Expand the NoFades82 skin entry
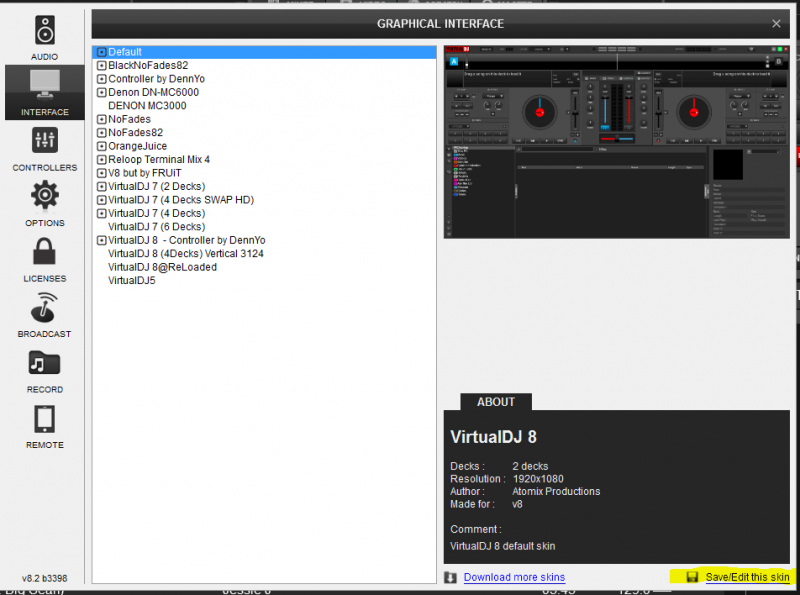This screenshot has width=800, height=595. click(102, 133)
